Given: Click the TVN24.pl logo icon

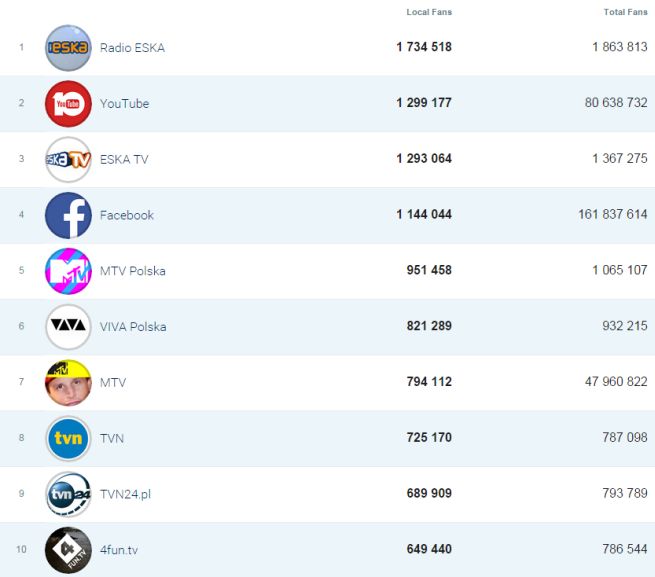Looking at the screenshot, I should click(68, 494).
